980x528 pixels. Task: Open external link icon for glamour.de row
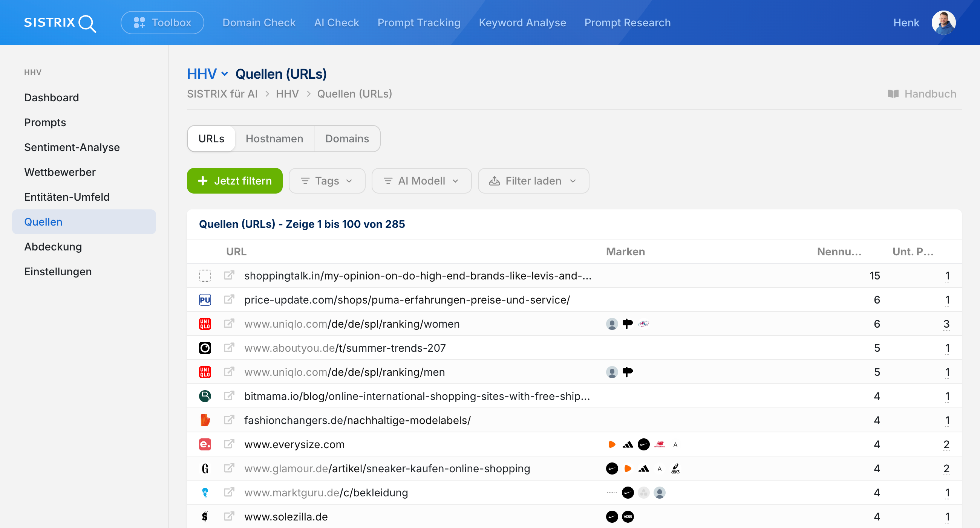coord(229,468)
